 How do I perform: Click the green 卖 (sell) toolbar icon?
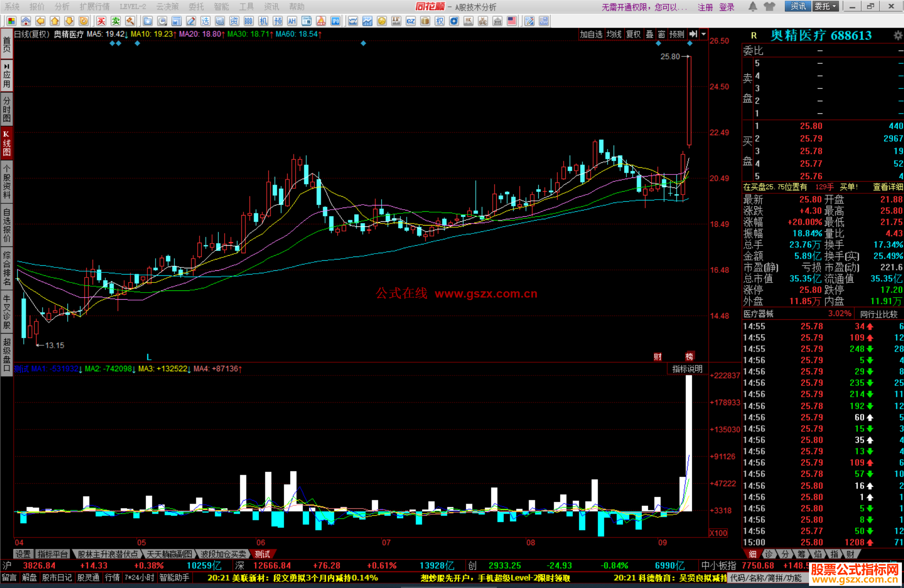[x=116, y=21]
